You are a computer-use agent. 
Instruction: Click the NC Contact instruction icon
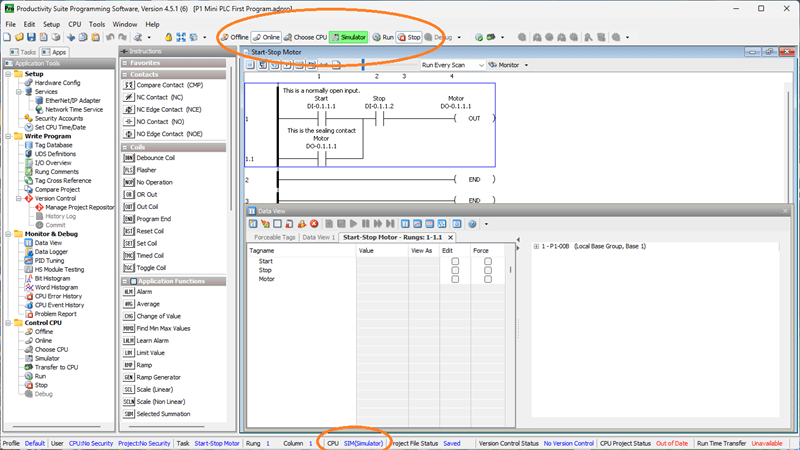(129, 97)
